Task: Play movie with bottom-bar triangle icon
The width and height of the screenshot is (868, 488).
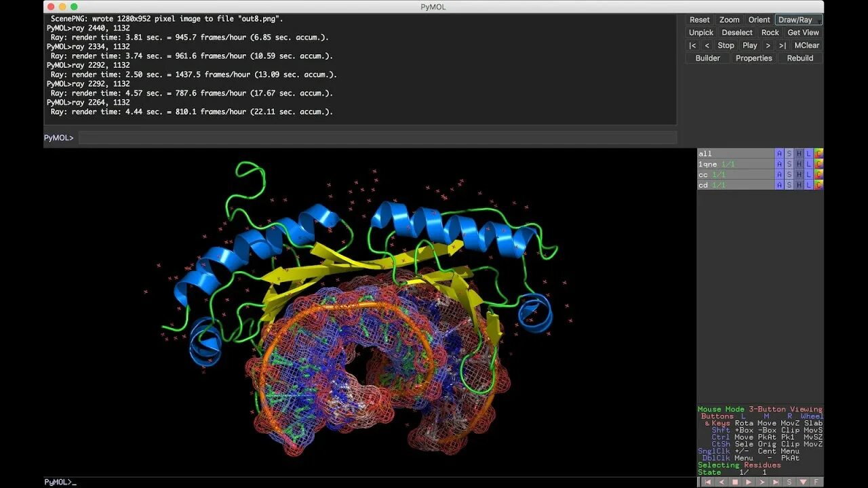Action: coord(749,482)
